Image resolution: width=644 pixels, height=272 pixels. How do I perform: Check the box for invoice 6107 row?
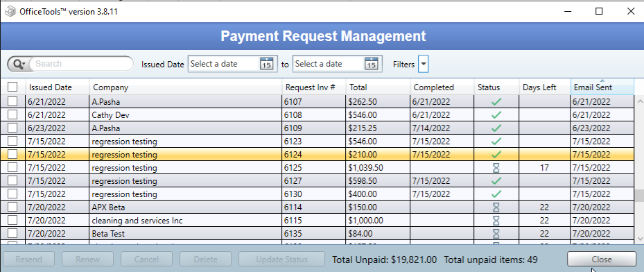click(12, 101)
